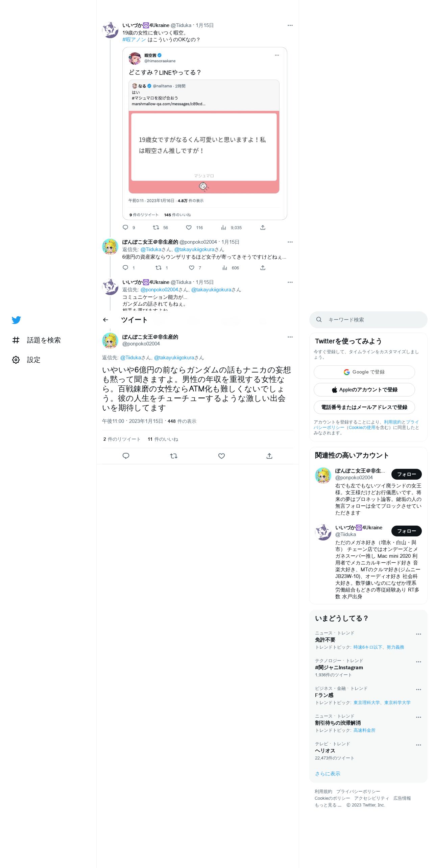Retweet the main ponpoko02004 tweet

(x=174, y=456)
